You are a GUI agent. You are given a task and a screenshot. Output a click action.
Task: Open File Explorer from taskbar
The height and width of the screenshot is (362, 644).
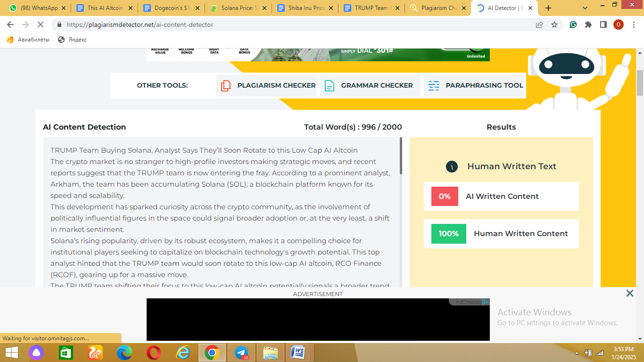[x=271, y=353]
